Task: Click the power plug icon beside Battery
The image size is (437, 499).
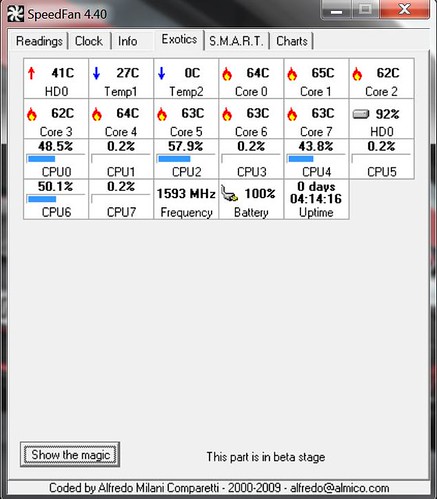Action: pyautogui.click(x=229, y=194)
